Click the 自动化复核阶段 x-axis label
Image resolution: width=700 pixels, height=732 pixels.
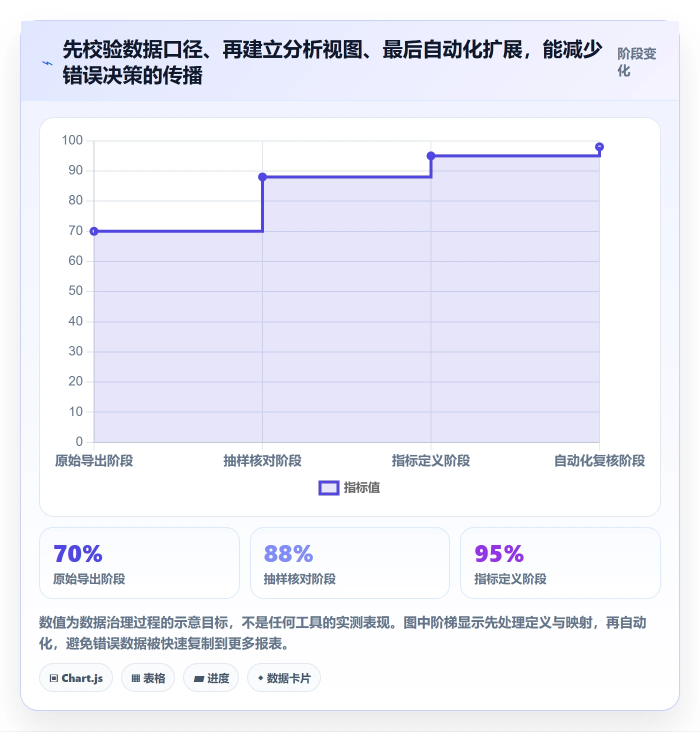(599, 460)
